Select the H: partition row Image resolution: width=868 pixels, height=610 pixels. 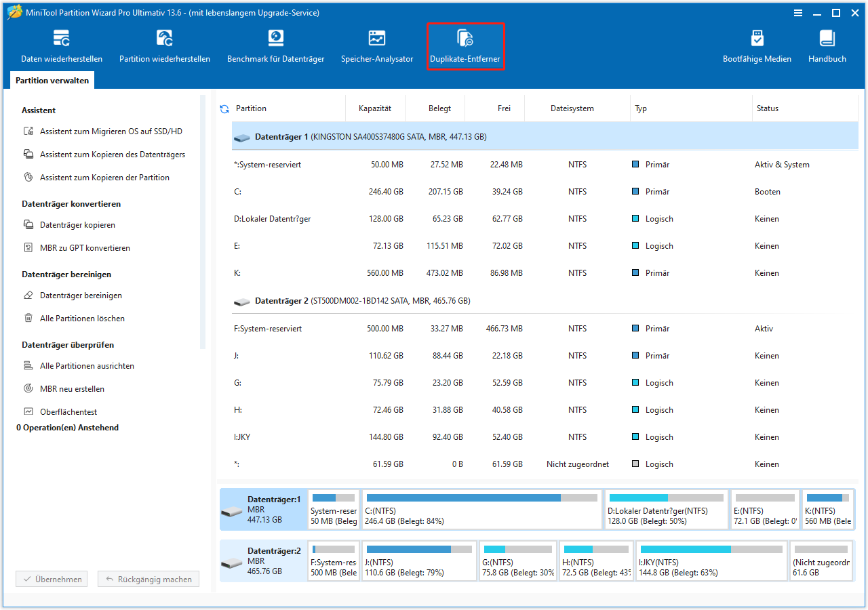click(x=545, y=410)
